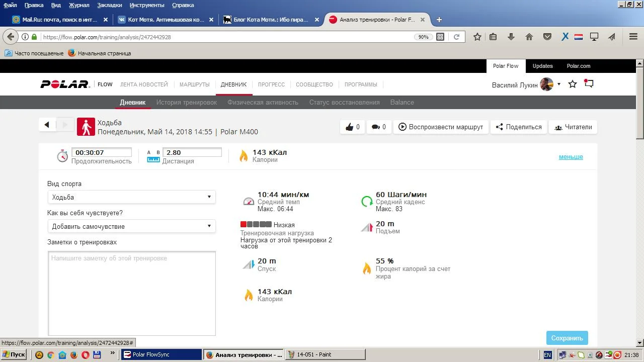Image resolution: width=644 pixels, height=362 pixels.
Task: Click the Polar logo
Action: point(65,84)
